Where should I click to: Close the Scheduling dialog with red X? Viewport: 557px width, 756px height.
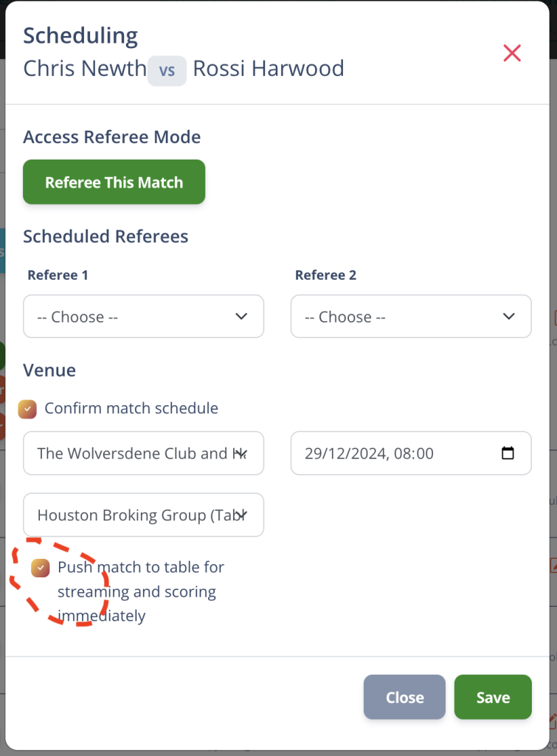click(x=512, y=53)
